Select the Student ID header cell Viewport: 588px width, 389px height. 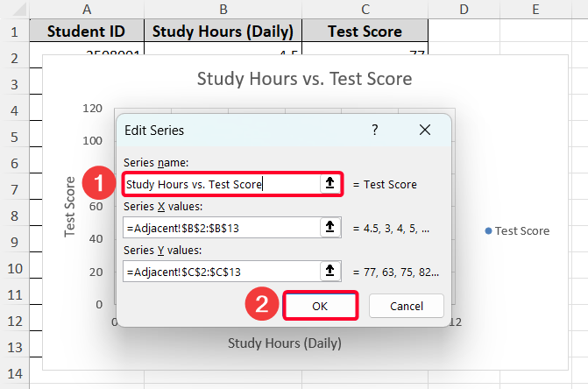[x=87, y=32]
